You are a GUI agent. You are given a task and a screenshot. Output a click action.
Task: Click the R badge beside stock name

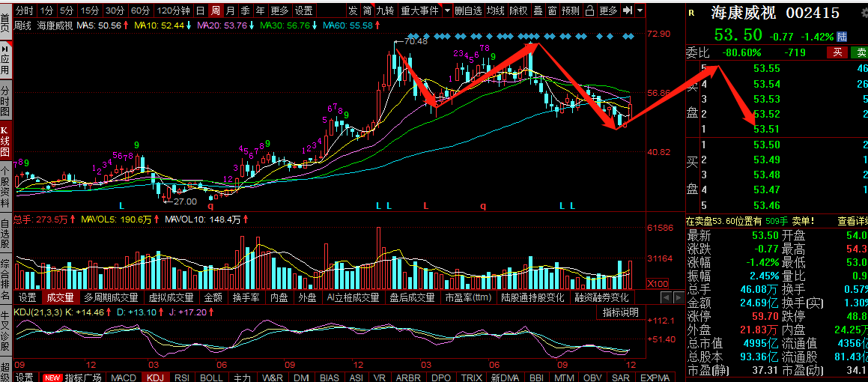(691, 13)
